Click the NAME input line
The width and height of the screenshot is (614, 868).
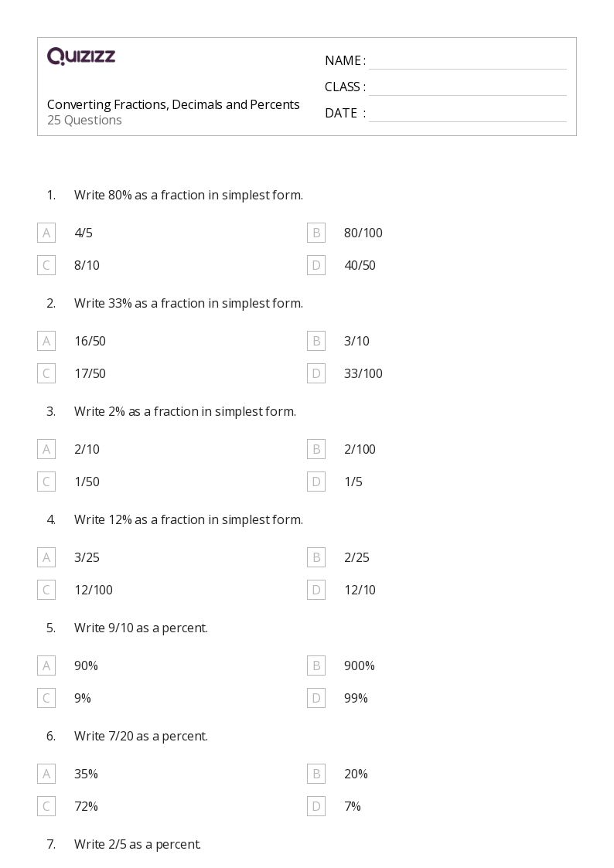pyautogui.click(x=468, y=61)
